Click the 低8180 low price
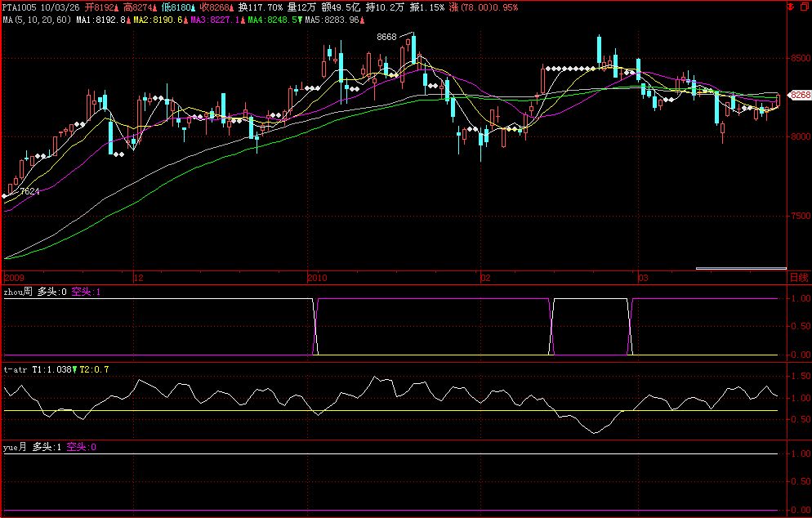 point(176,7)
